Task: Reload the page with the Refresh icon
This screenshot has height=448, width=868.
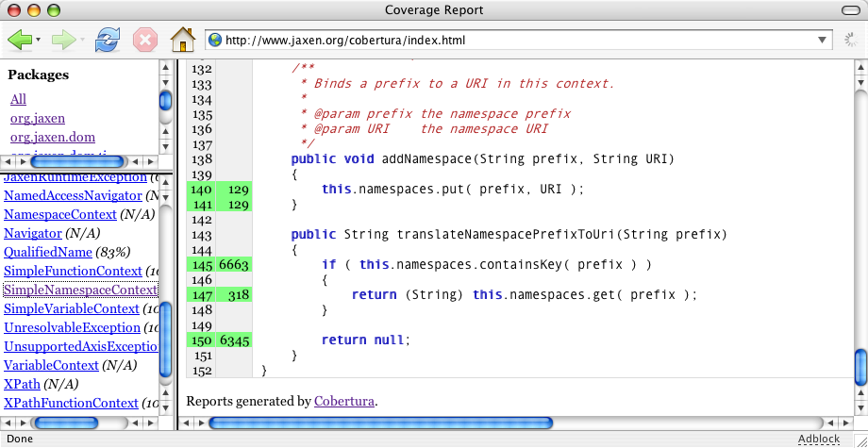Action: [x=108, y=41]
